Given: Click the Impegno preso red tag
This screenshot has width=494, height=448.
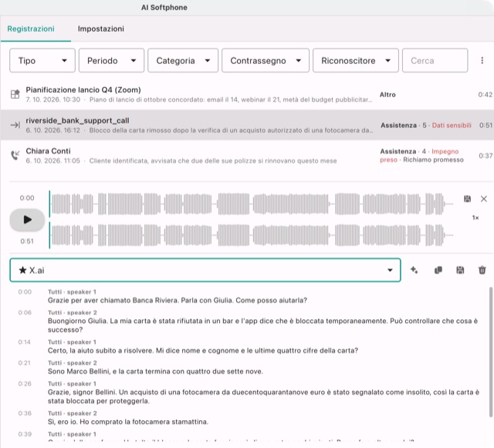Looking at the screenshot, I should click(x=419, y=156).
